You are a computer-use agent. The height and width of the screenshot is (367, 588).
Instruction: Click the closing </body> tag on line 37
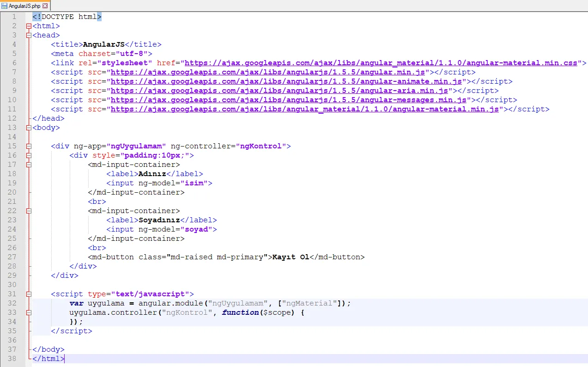pos(48,349)
